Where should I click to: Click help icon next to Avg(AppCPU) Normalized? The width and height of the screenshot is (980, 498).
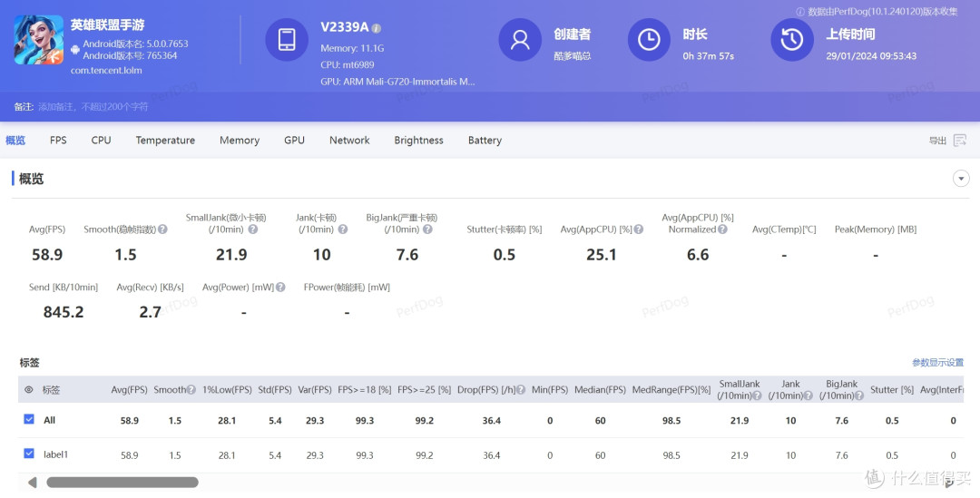pos(722,229)
